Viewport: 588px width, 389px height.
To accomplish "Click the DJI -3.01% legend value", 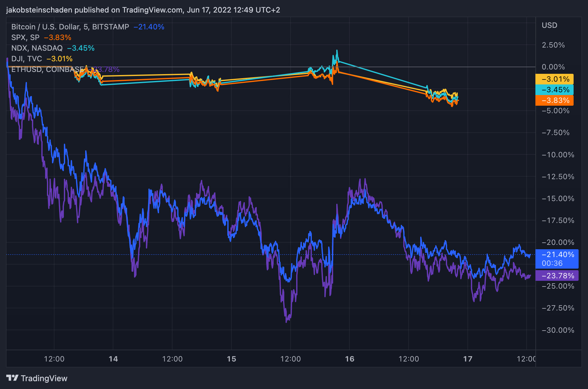I will click(x=59, y=59).
